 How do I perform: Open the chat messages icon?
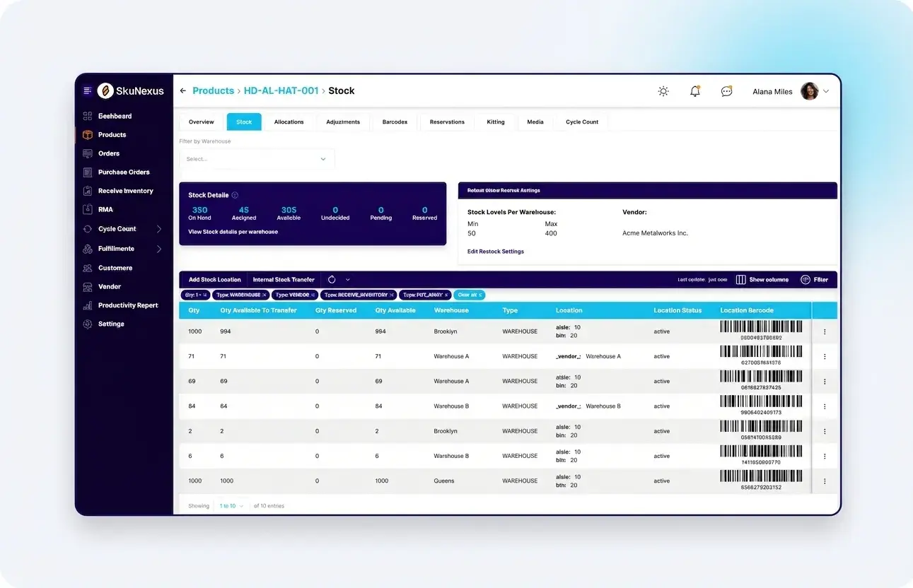coord(726,91)
